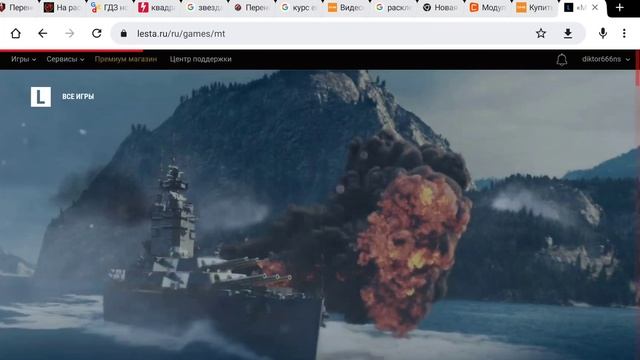
Task: Switch to the курс Google tab
Action: 298,7
